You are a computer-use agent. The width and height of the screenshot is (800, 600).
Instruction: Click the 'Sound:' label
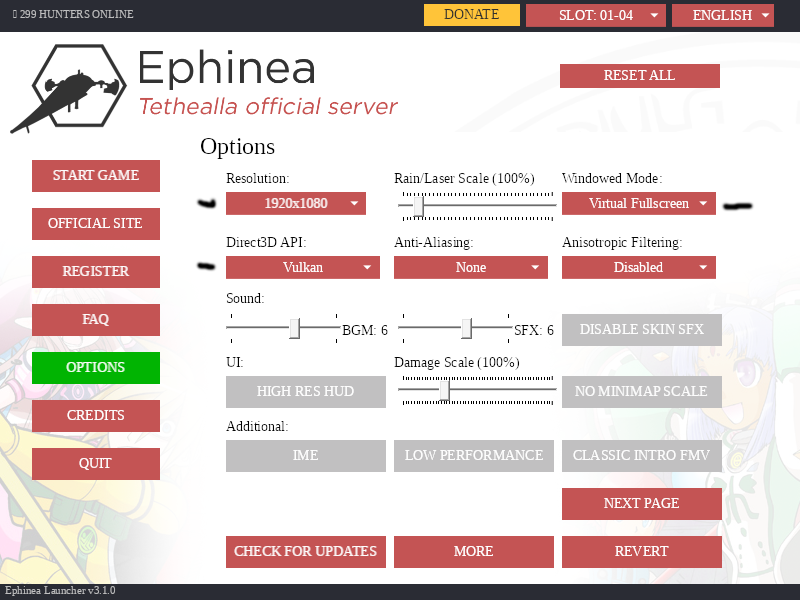(245, 298)
